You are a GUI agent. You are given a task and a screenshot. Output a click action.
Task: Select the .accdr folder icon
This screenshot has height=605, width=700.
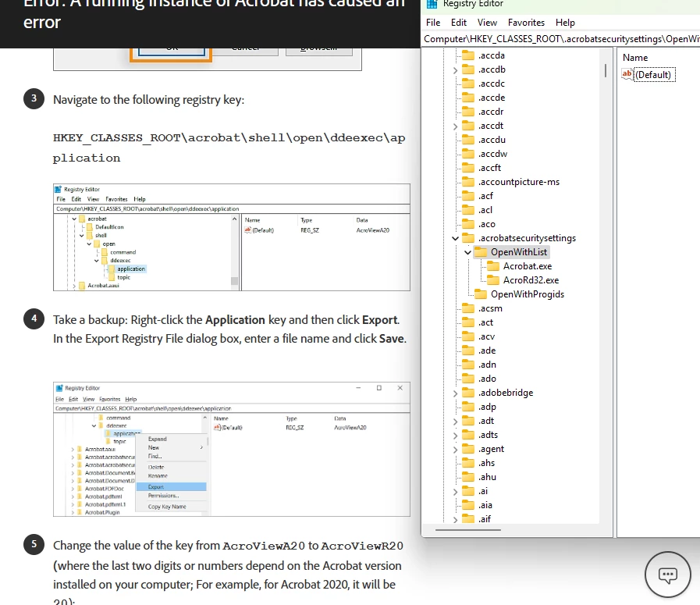(468, 112)
